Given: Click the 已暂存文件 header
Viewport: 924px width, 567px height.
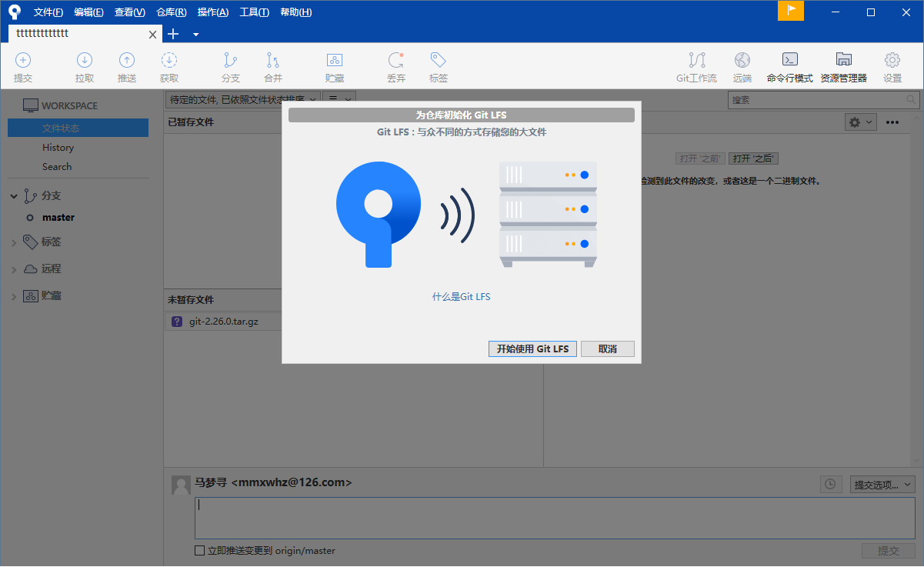Looking at the screenshot, I should click(x=191, y=122).
